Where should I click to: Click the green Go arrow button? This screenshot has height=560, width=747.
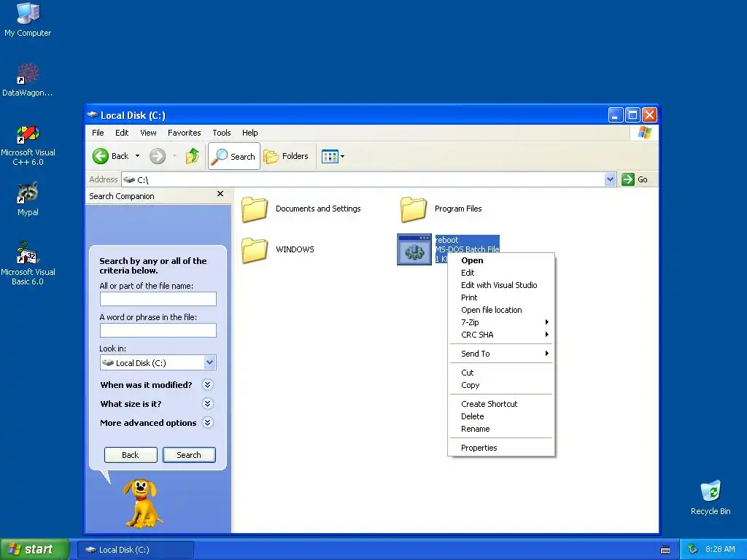(x=628, y=179)
